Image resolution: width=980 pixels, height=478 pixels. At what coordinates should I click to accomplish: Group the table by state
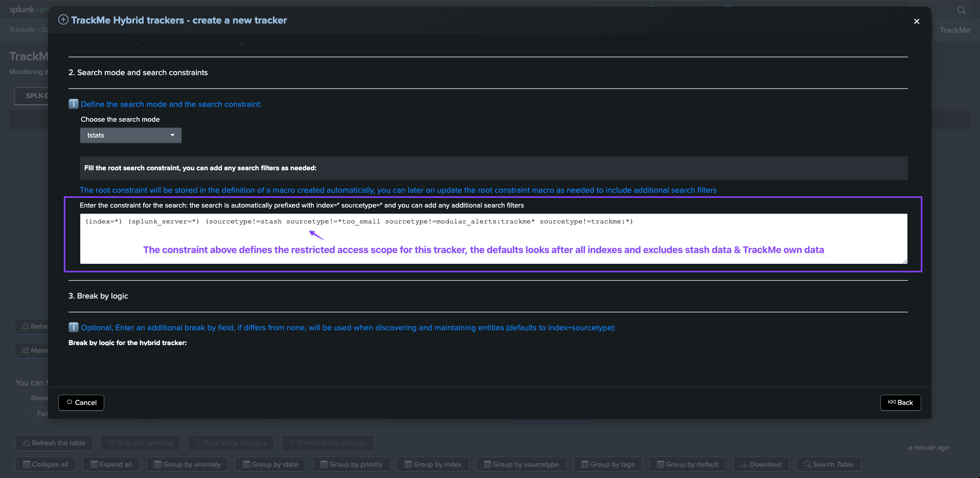270,465
